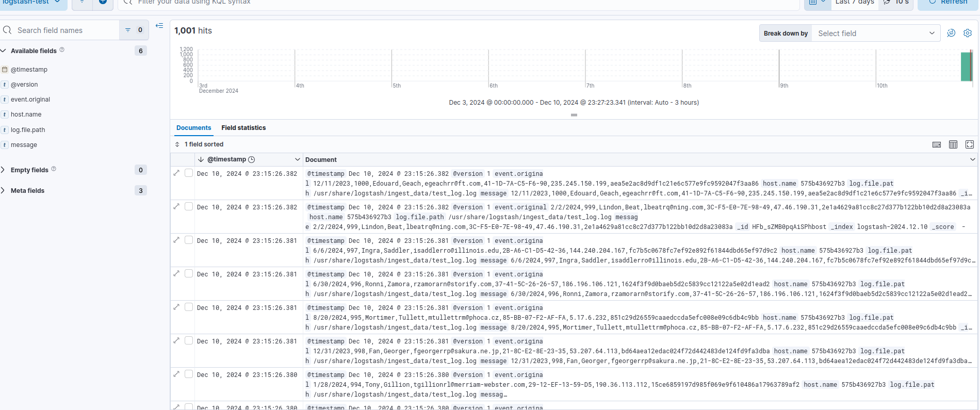
Task: Check the second document row checkbox
Action: pyautogui.click(x=189, y=207)
